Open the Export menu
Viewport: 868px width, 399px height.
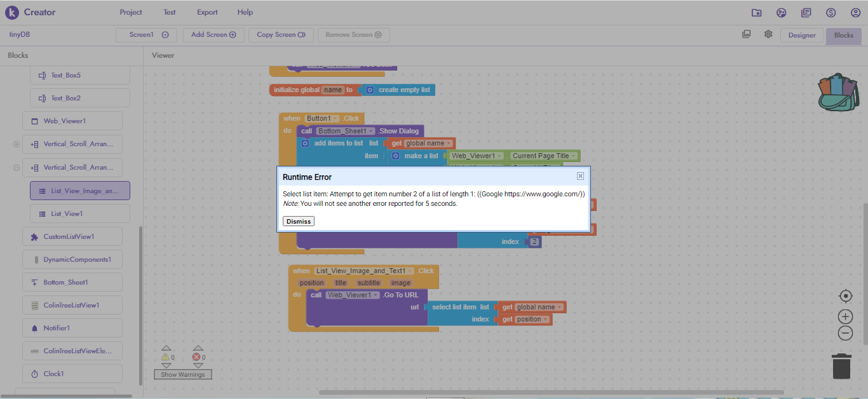pyautogui.click(x=207, y=12)
